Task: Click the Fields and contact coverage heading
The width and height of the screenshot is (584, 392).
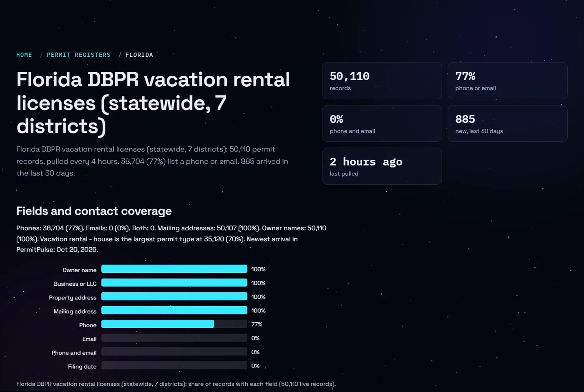Action: click(x=94, y=211)
